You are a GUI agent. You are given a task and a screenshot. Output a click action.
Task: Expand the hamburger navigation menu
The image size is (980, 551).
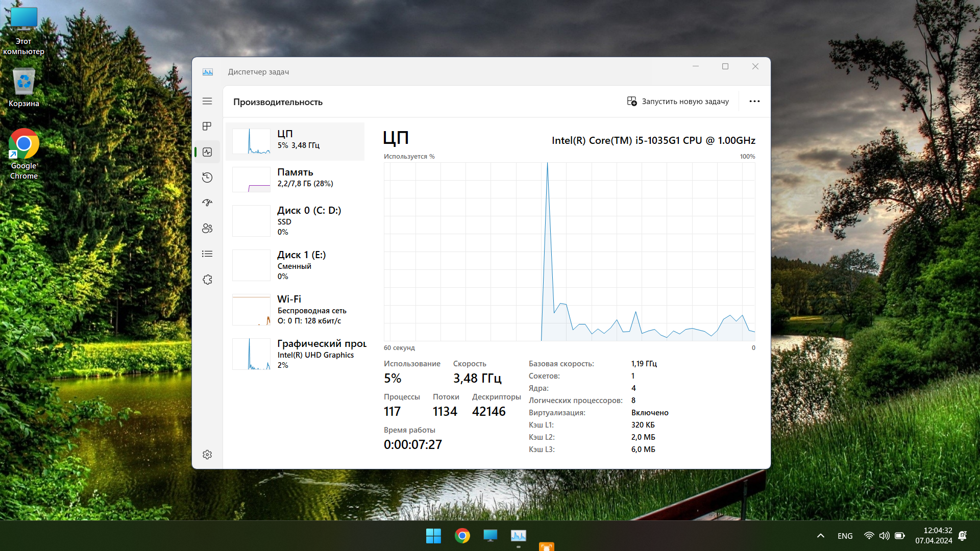pyautogui.click(x=207, y=101)
